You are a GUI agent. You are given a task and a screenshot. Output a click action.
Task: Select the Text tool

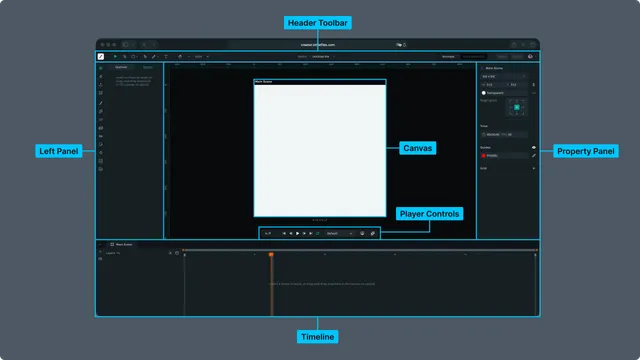coord(166,57)
